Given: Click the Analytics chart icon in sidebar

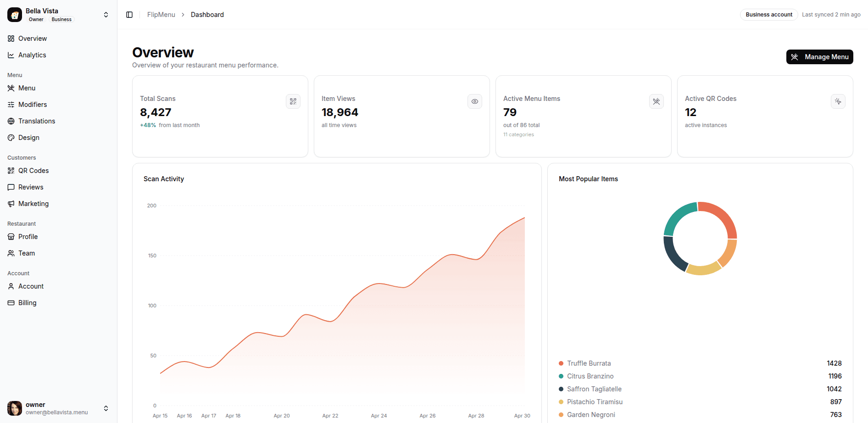Looking at the screenshot, I should (11, 55).
